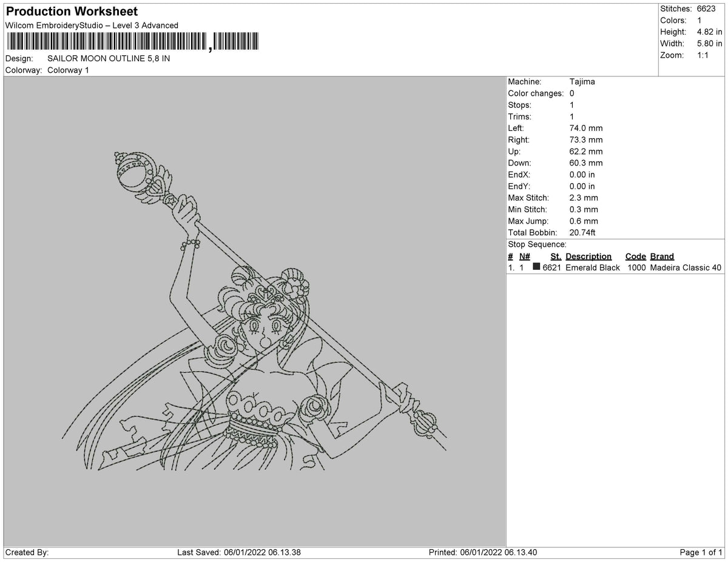The width and height of the screenshot is (728, 562).
Task: Click the Production Worksheet title
Action: pyautogui.click(x=72, y=12)
